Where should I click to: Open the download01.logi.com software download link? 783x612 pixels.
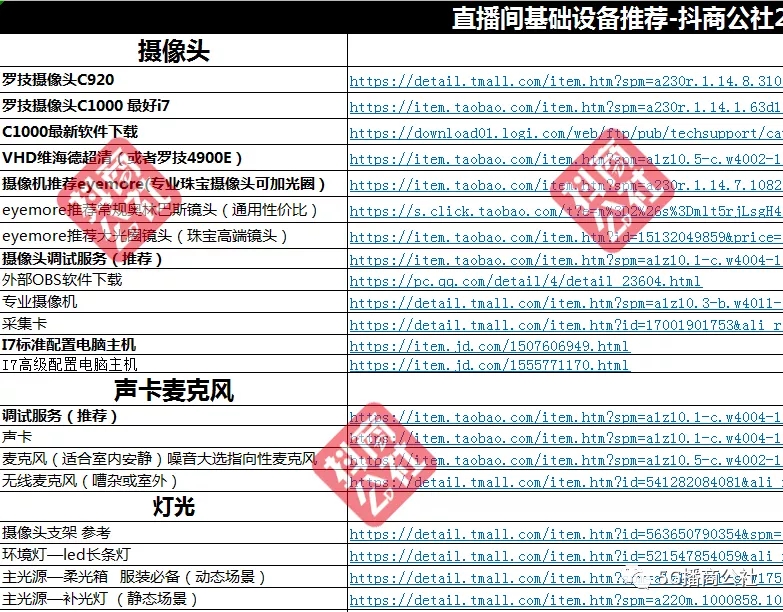566,133
